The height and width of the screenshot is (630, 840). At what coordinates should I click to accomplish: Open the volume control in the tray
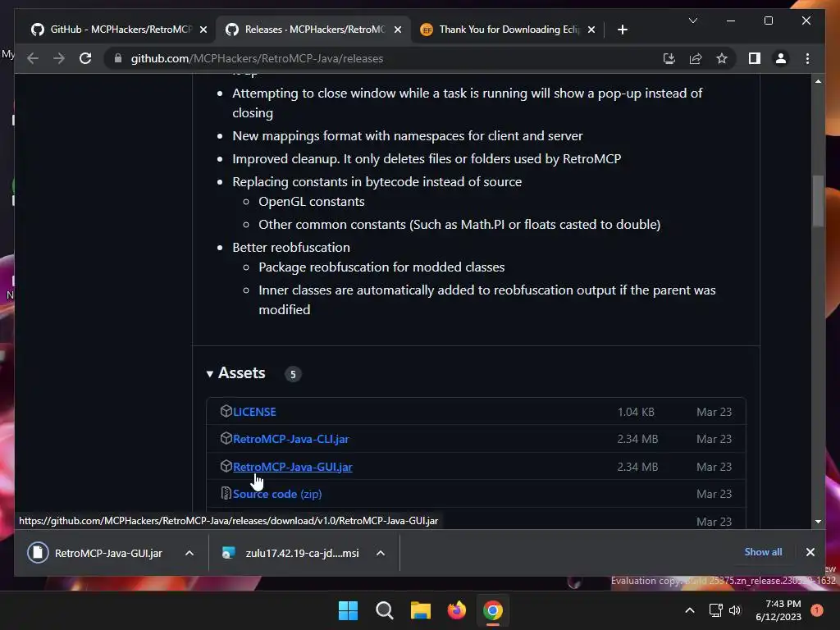click(735, 610)
